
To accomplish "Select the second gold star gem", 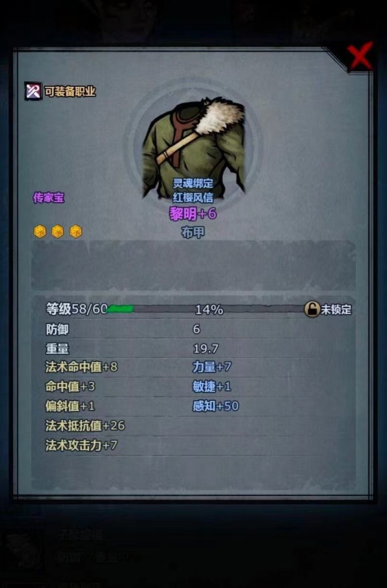I will click(x=58, y=231).
